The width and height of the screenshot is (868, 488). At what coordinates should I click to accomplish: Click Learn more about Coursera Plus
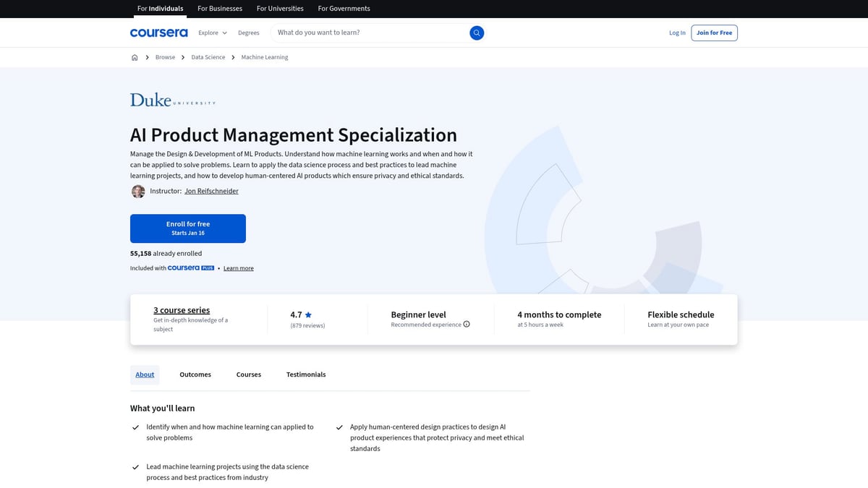pyautogui.click(x=239, y=268)
